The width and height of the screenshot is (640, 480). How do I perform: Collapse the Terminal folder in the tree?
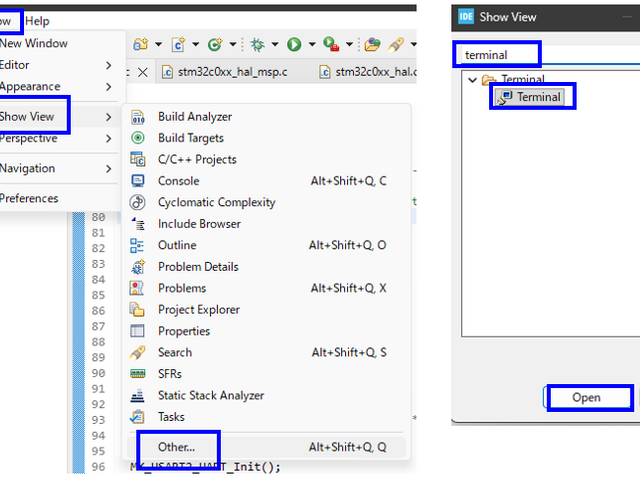pos(473,80)
